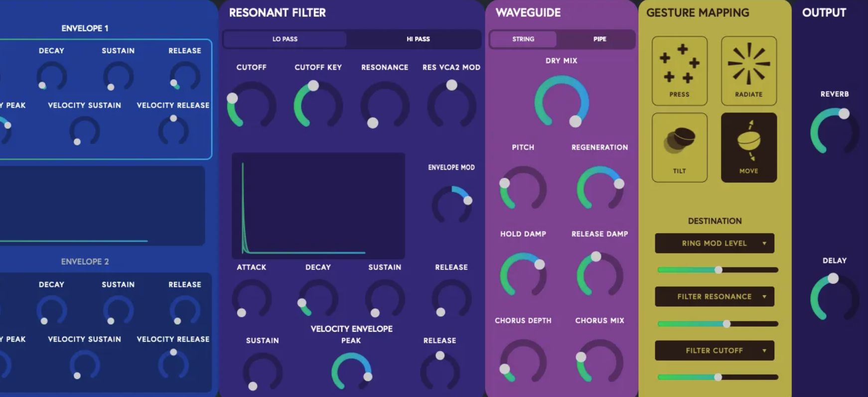Open the Filter Cutoff destination dropdown
This screenshot has width=868, height=397.
[715, 350]
